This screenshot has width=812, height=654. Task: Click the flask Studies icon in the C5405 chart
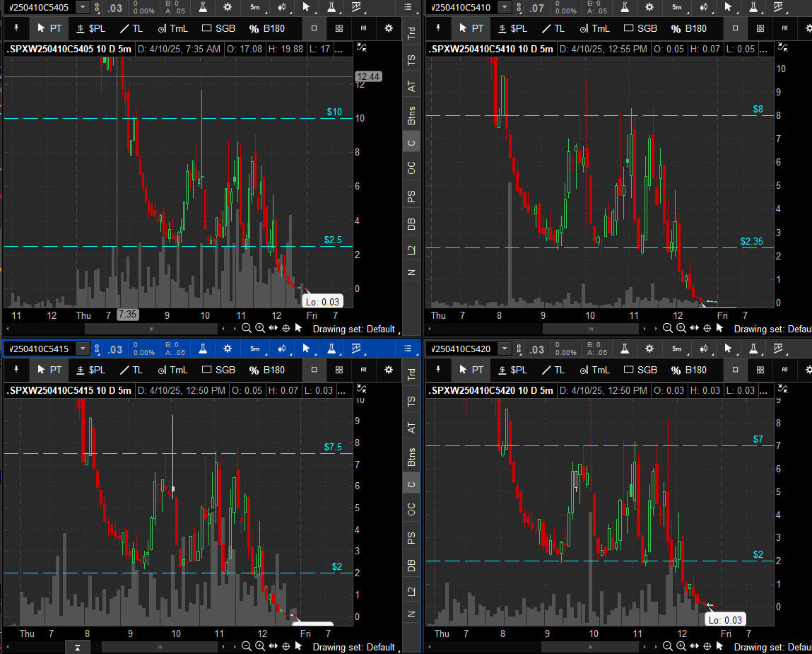pyautogui.click(x=203, y=7)
